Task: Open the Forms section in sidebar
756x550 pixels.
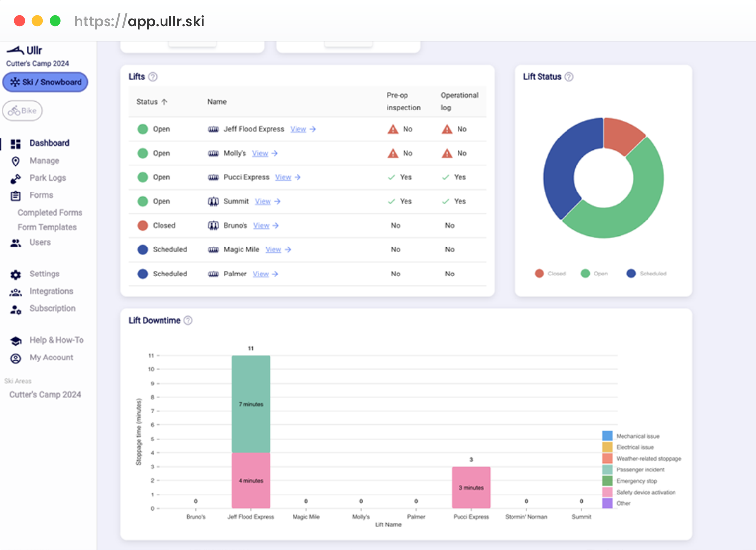Action: 41,195
